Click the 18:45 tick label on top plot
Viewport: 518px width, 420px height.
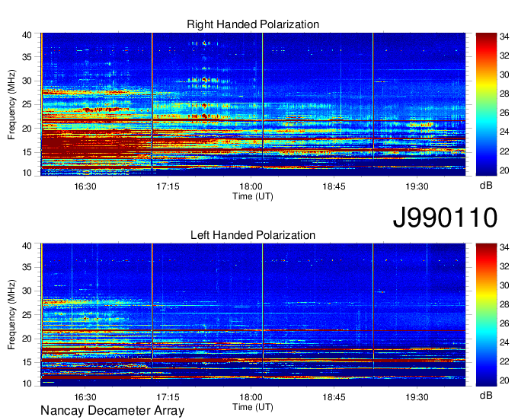[334, 186]
